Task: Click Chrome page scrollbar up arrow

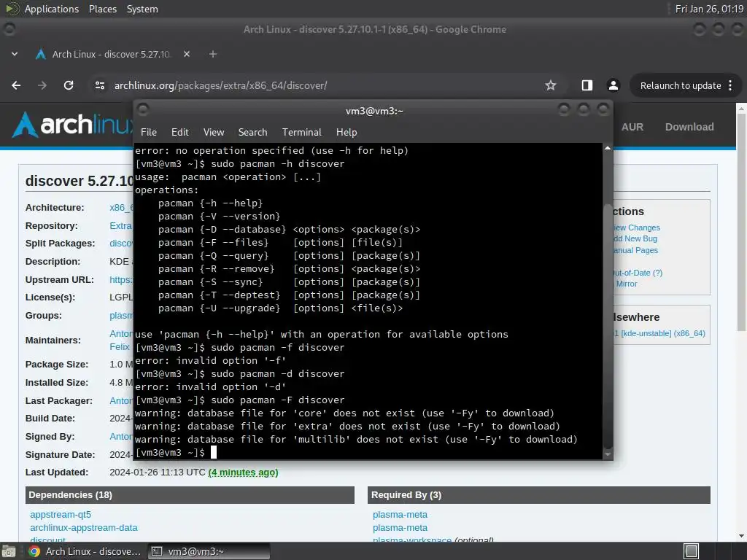Action: (741, 109)
